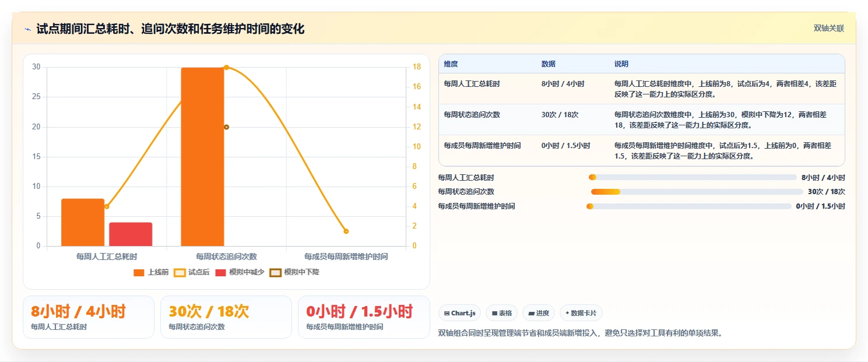Click the description starting 每周状态追问次数维度中
This screenshot has width=868, height=362.
tap(721, 120)
